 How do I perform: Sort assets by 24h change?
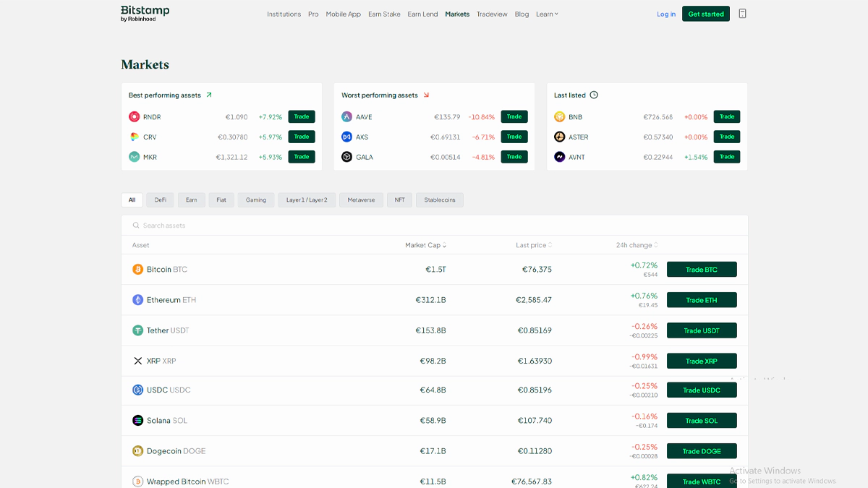pyautogui.click(x=637, y=245)
